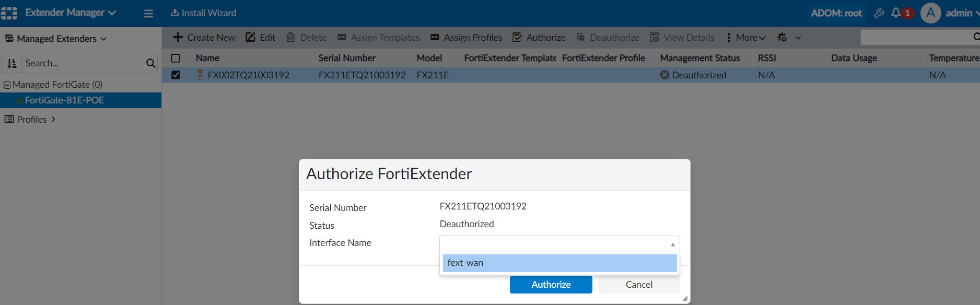Open the wrench tools icon

(x=879, y=13)
